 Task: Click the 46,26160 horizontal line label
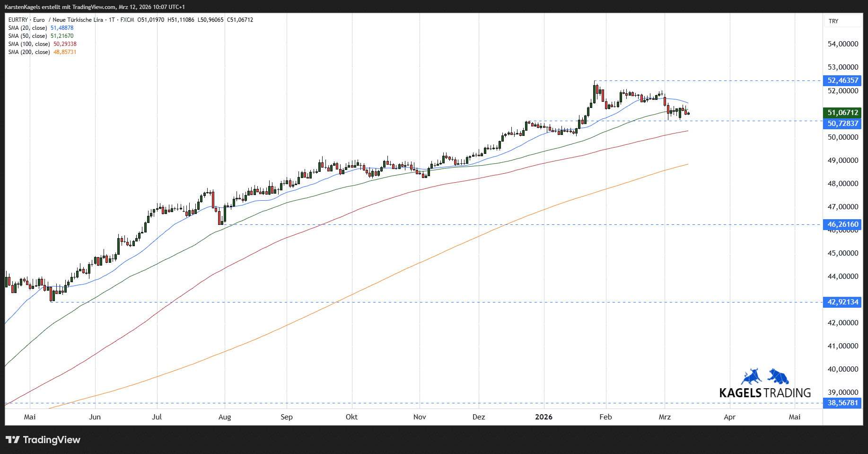(x=842, y=224)
